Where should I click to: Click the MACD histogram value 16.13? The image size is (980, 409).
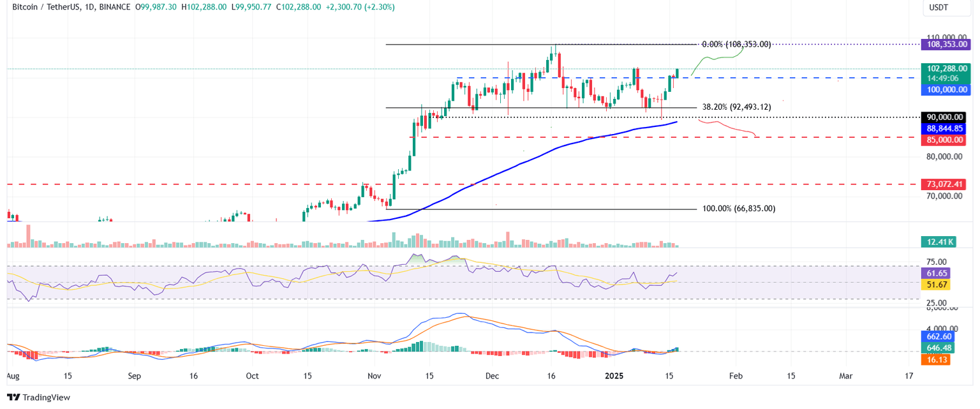[x=935, y=360]
